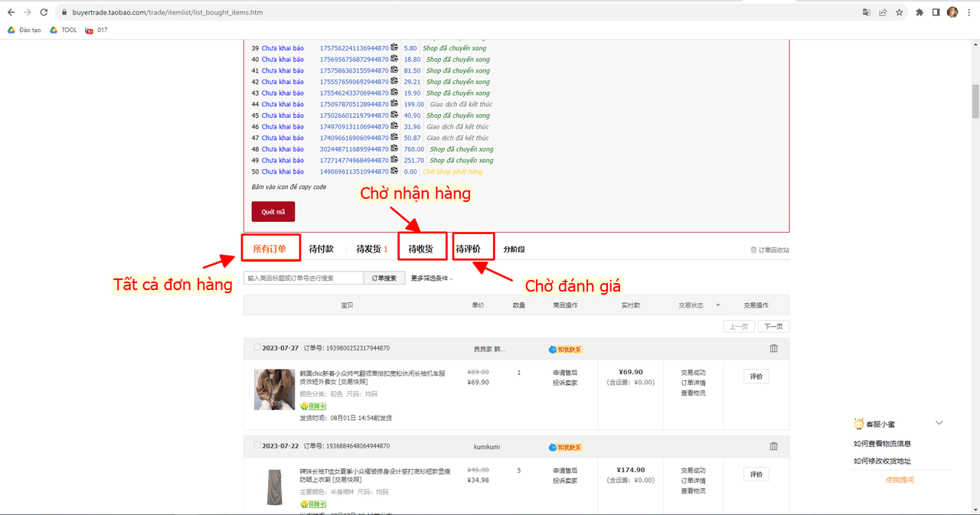Copy the order code in row 50
980x515 pixels.
click(394, 171)
